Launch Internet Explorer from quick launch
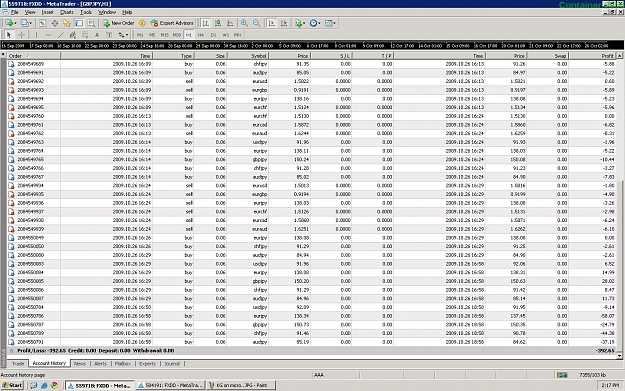 coord(44,385)
